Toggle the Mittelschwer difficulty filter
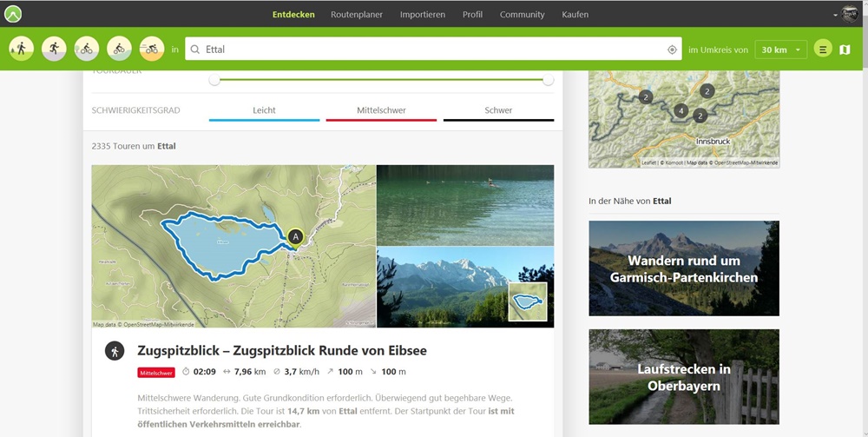 coord(381,111)
